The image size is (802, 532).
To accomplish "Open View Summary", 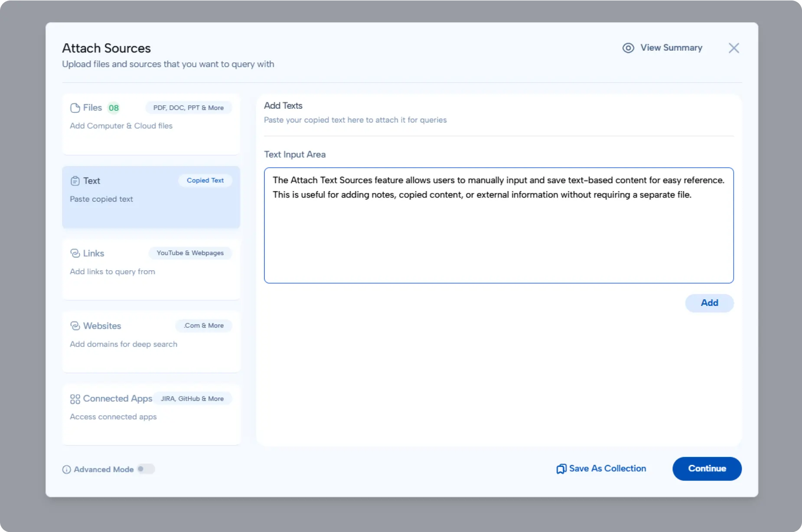I will (671, 48).
